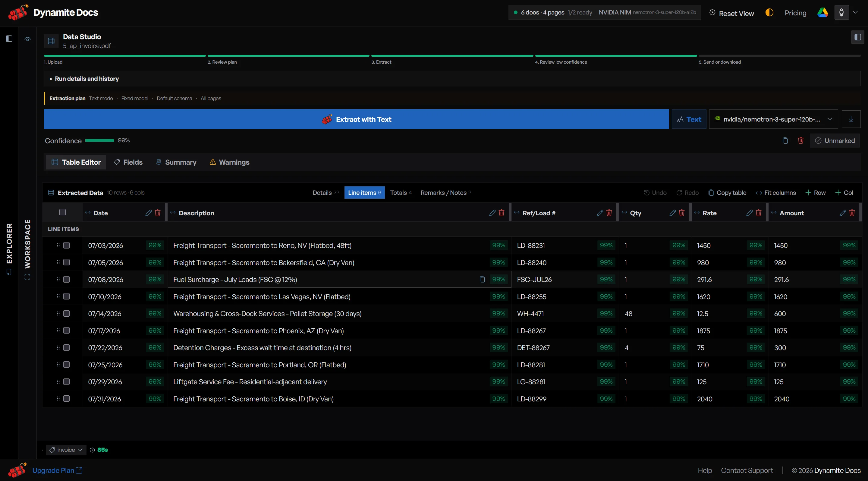Select the Details table tab

325,193
